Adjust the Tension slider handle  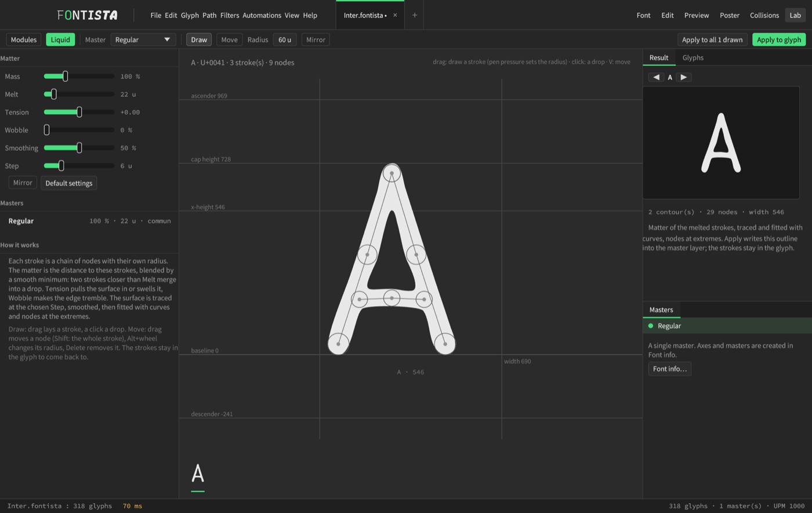pyautogui.click(x=79, y=112)
